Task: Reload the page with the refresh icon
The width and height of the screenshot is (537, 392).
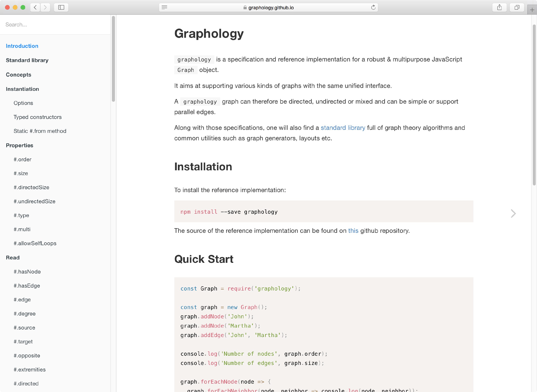Action: [x=373, y=7]
